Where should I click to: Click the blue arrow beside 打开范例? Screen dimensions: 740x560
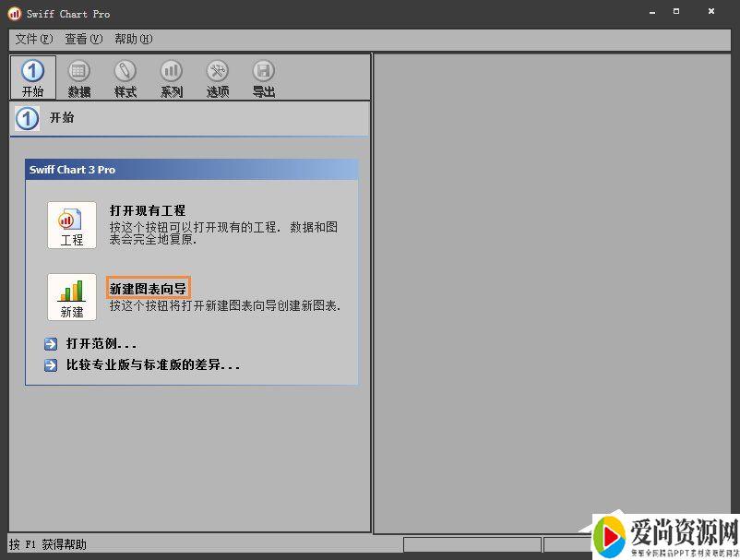click(51, 342)
